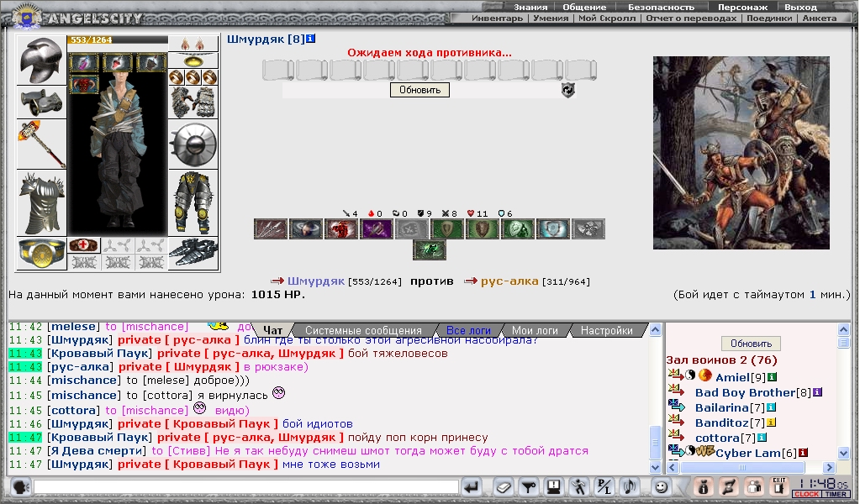Screen dimensions: 860x504
Task: Activate the spinning head combat skill
Action: pyautogui.click(x=305, y=229)
